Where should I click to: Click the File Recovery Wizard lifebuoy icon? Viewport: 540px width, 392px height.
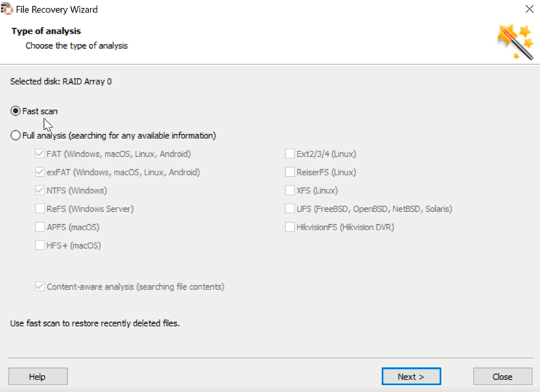[x=7, y=9]
